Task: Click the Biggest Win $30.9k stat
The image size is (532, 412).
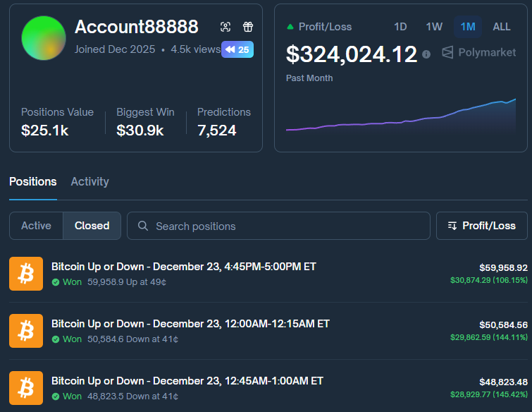Action: tap(145, 121)
